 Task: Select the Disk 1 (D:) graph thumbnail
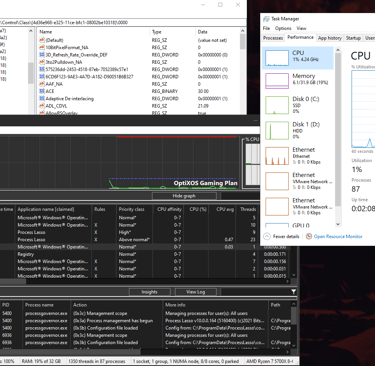(277, 130)
